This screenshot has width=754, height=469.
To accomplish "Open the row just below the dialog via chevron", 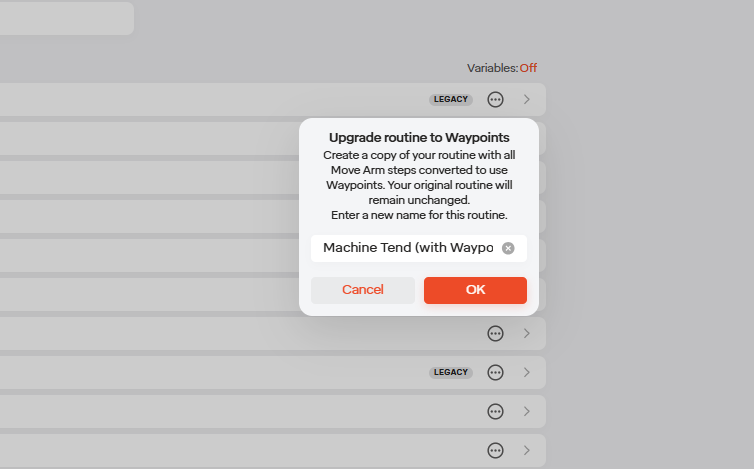I will pyautogui.click(x=527, y=333).
